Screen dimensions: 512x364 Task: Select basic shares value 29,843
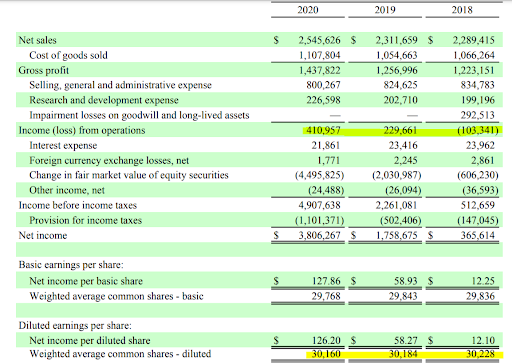click(403, 296)
